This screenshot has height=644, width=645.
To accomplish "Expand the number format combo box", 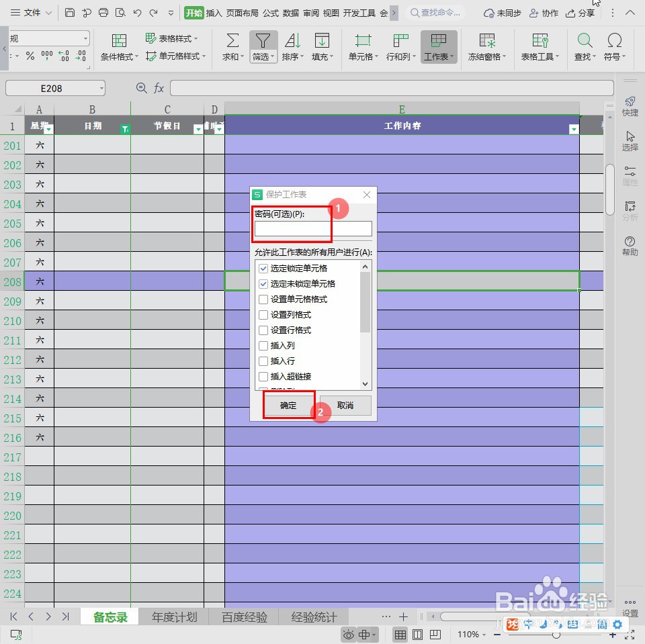I will click(x=85, y=39).
